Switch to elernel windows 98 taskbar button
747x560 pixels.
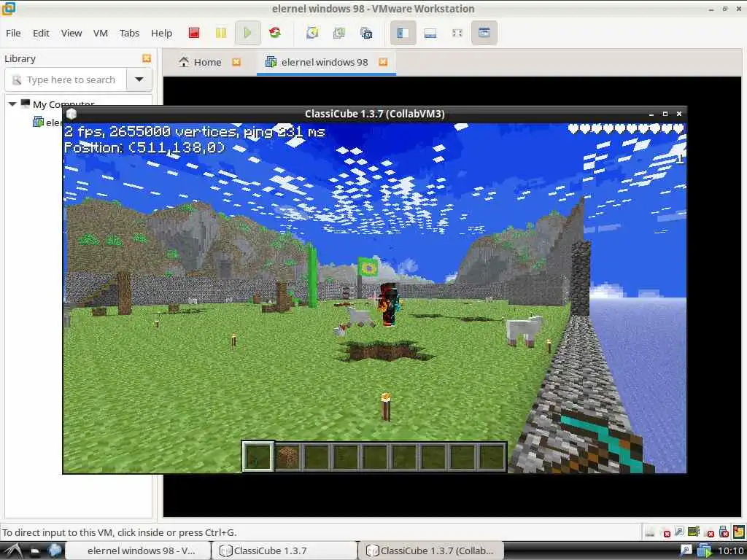pyautogui.click(x=138, y=551)
